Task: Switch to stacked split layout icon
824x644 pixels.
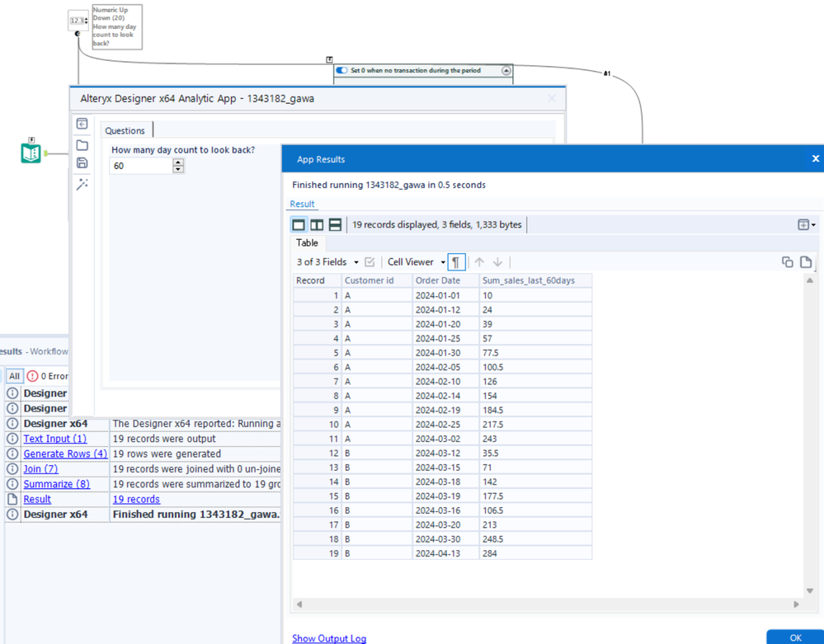Action: pos(335,225)
